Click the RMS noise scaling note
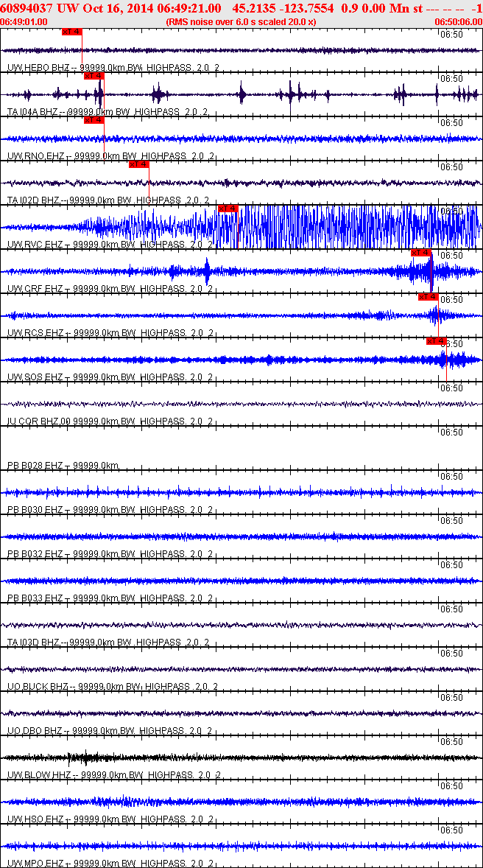Viewport: 483px width, 868px height. (241, 21)
